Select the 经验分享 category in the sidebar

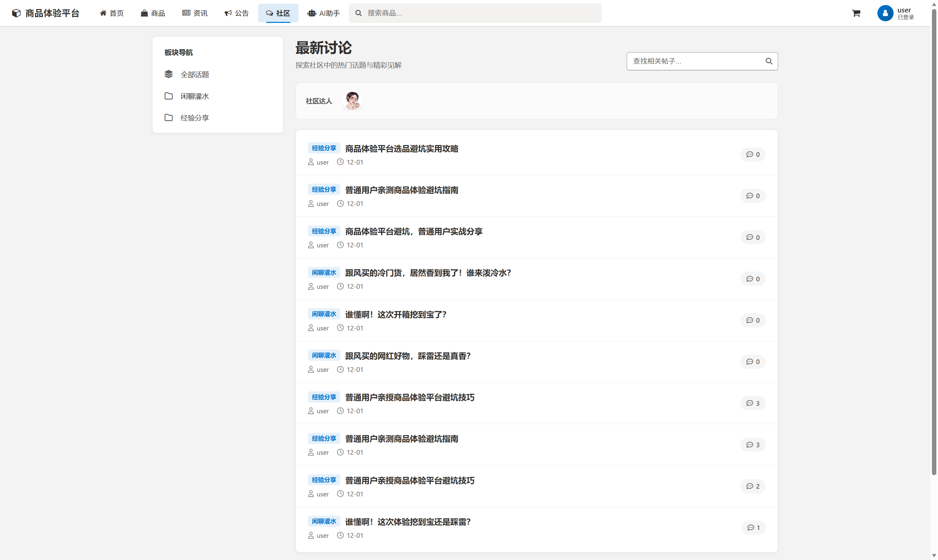coord(194,118)
